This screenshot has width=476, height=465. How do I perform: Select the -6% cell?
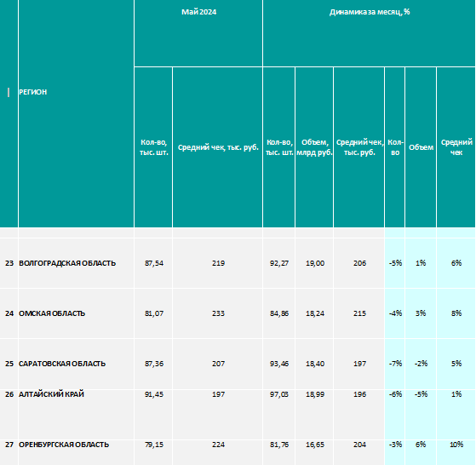point(394,414)
